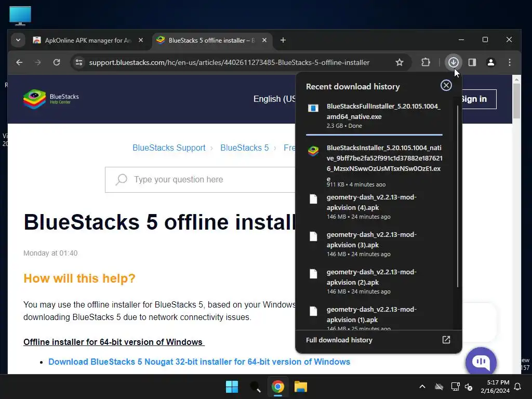Open full download history external link icon
Viewport: 532px width, 399px height.
click(x=446, y=340)
